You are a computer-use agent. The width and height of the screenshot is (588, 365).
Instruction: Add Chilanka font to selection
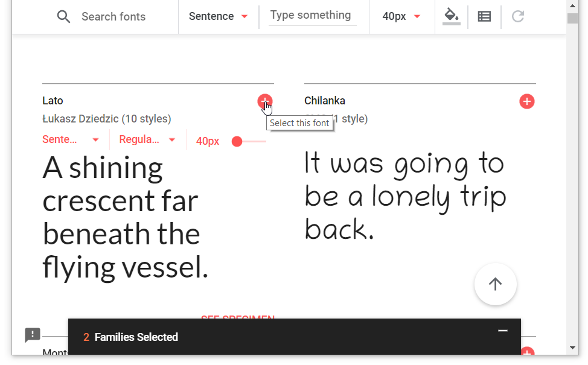click(x=526, y=101)
